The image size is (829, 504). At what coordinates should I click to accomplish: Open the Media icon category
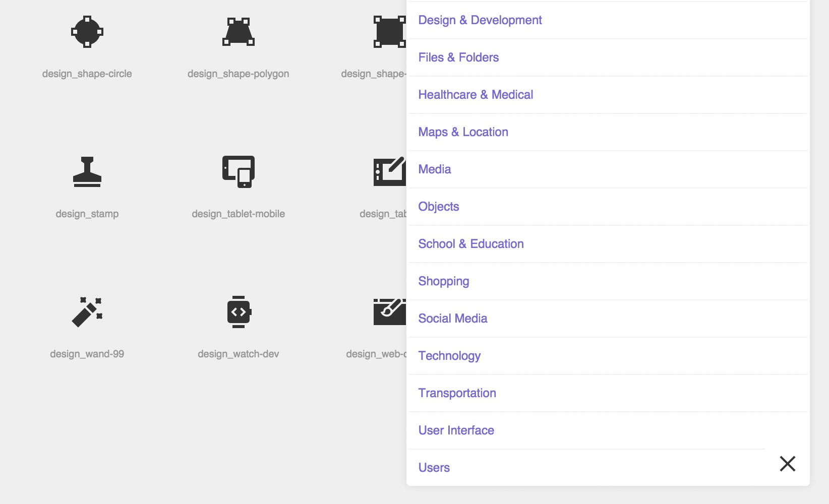click(435, 169)
